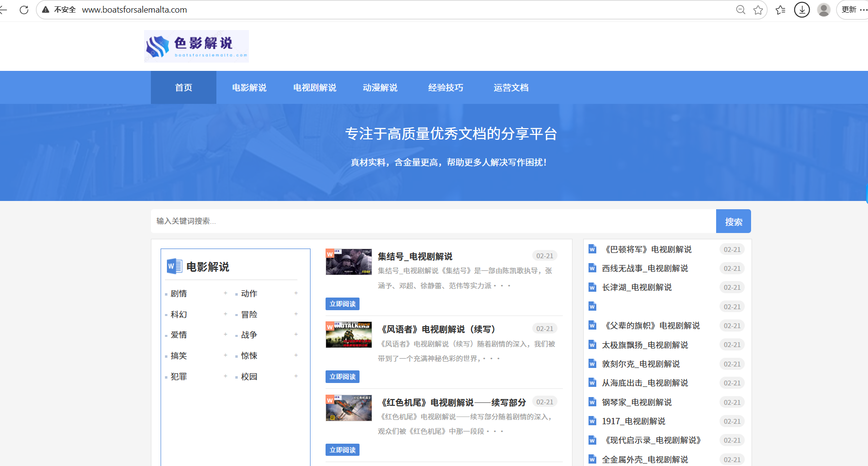Click the Word icon in the 电影解说 panel header
The image size is (868, 466).
click(176, 266)
